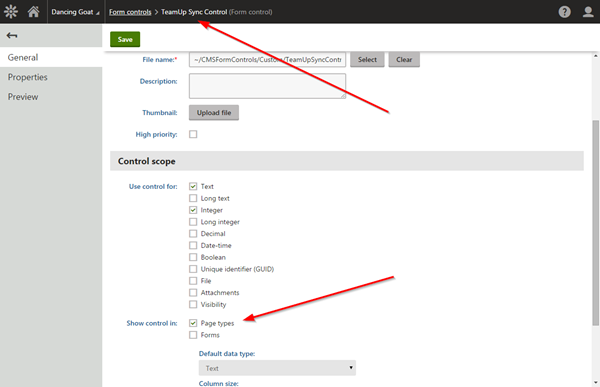Screen dimensions: 600x387
Task: Click the vertical scrollbar thumb
Action: tap(595, 223)
